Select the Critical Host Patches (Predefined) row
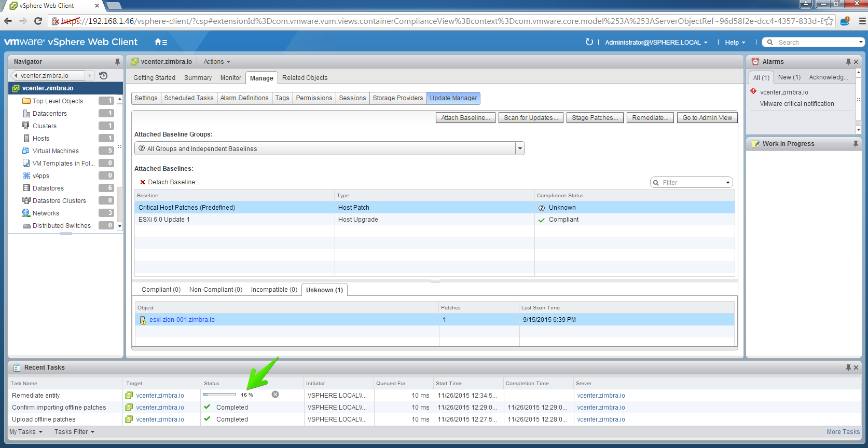 tap(435, 208)
